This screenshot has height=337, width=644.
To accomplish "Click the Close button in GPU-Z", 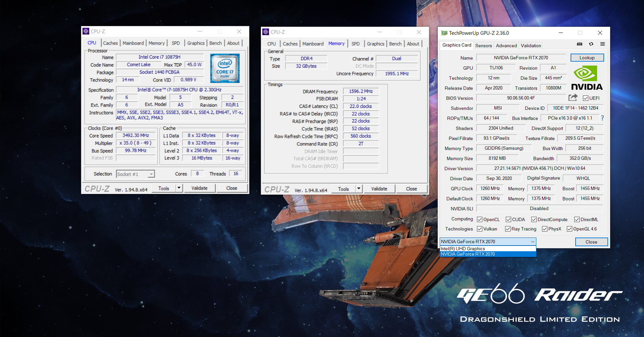I will [591, 242].
